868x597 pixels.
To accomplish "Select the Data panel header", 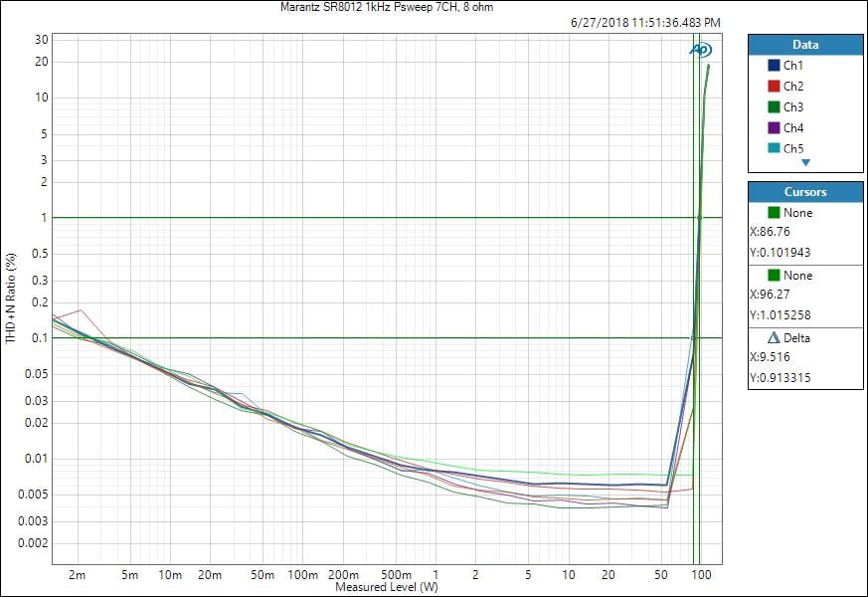I will [805, 45].
